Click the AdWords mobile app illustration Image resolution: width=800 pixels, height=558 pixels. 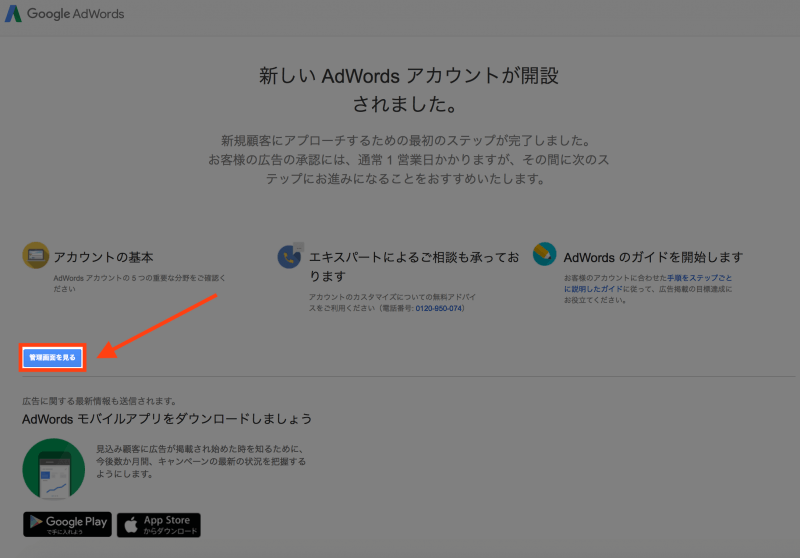coord(54,469)
